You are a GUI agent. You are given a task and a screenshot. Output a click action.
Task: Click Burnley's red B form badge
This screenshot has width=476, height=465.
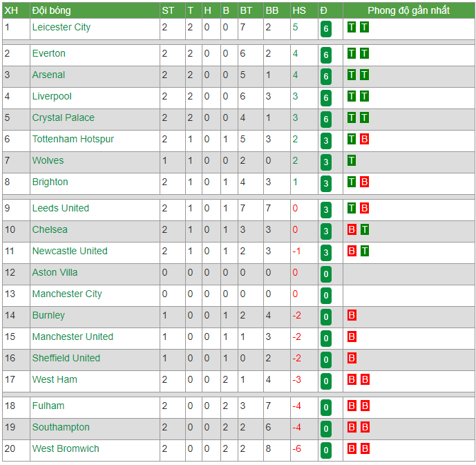coord(352,315)
